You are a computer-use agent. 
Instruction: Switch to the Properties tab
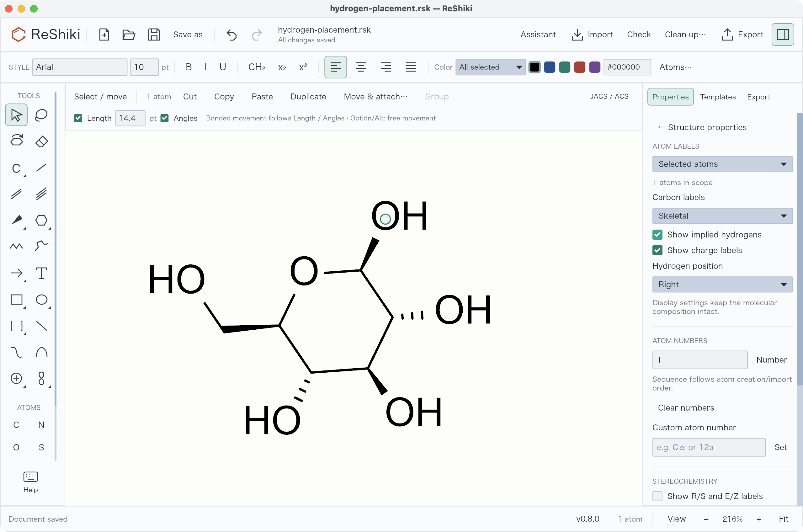coord(670,97)
